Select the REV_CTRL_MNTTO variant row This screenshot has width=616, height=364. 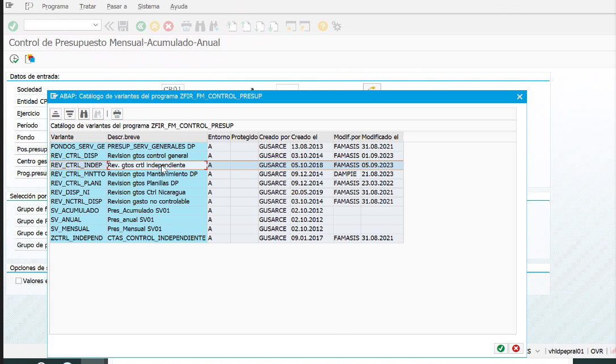pyautogui.click(x=77, y=174)
